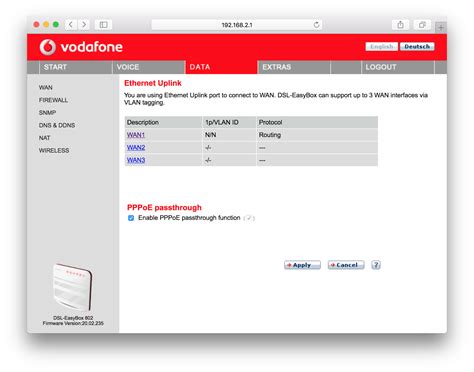Click the Firmware Version text
The height and width of the screenshot is (372, 474).
point(73,323)
